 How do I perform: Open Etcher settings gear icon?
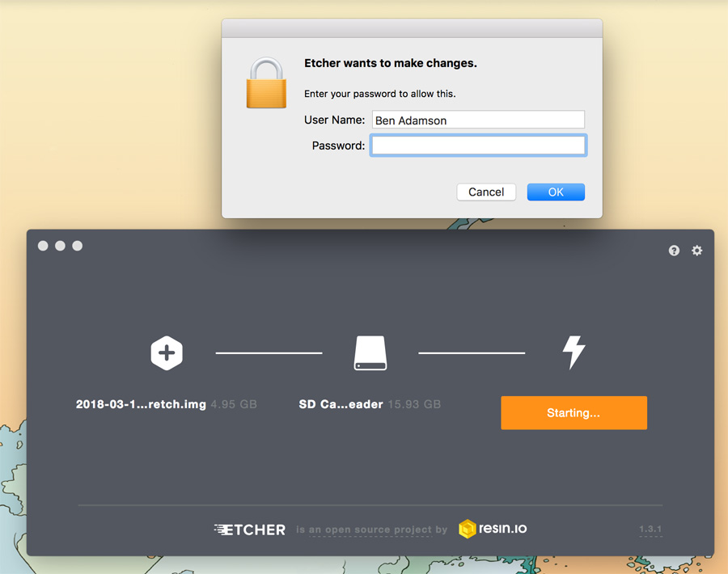pyautogui.click(x=696, y=251)
